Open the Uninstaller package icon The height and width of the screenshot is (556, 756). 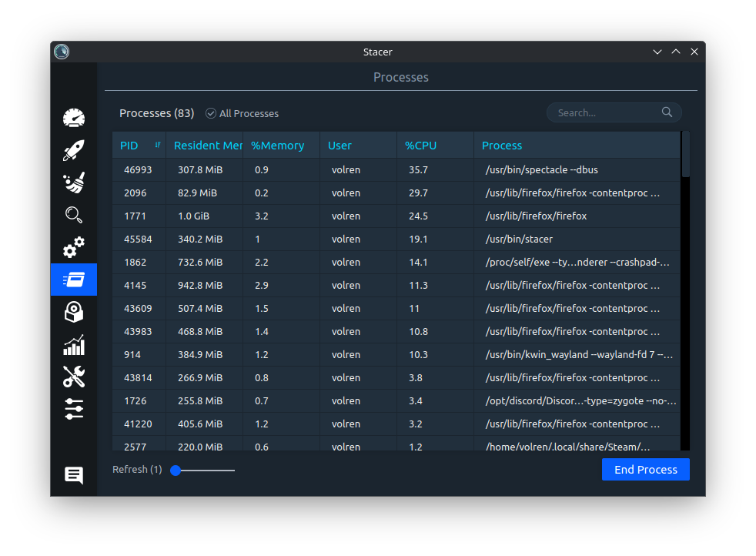click(74, 312)
